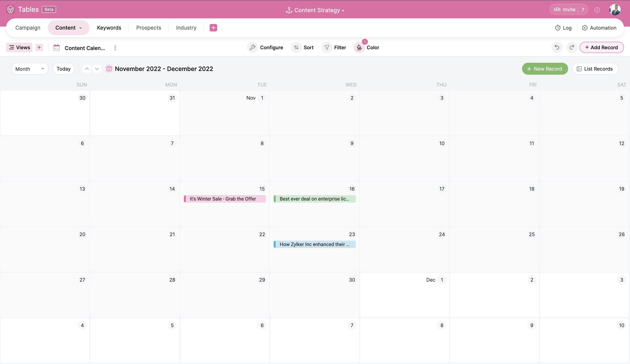Click the calendar date picker icon
The height and width of the screenshot is (364, 630).
(109, 69)
